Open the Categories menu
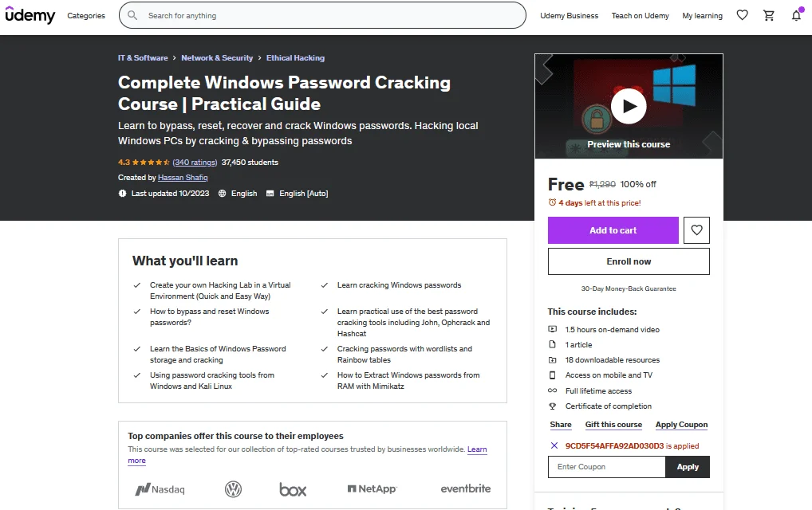This screenshot has width=812, height=510. [x=86, y=15]
